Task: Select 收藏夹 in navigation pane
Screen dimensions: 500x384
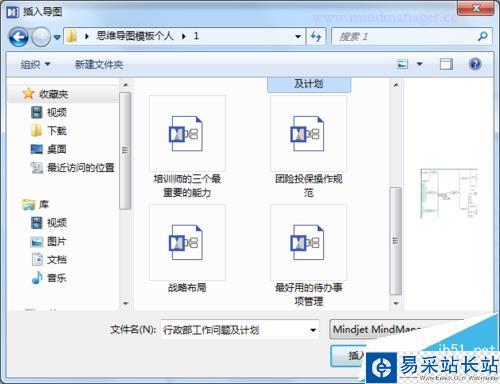Action: click(x=53, y=94)
